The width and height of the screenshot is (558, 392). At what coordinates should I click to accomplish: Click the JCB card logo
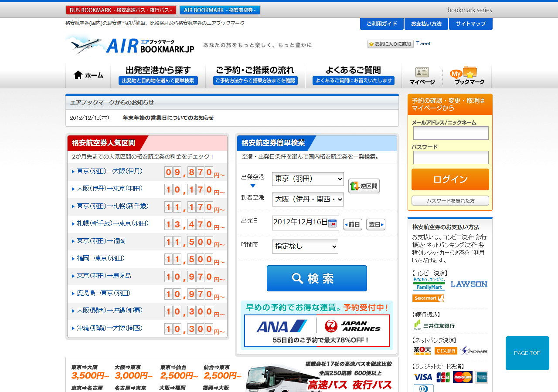(x=443, y=377)
